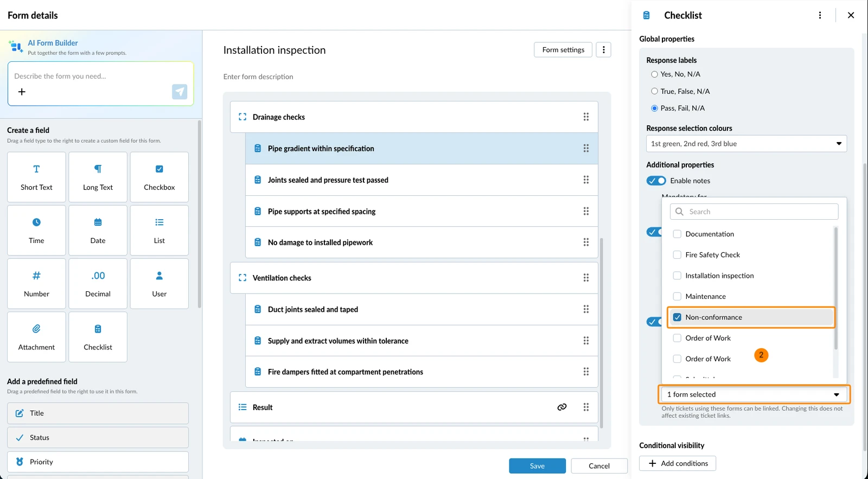Cancel form editing
This screenshot has width=868, height=479.
point(599,466)
